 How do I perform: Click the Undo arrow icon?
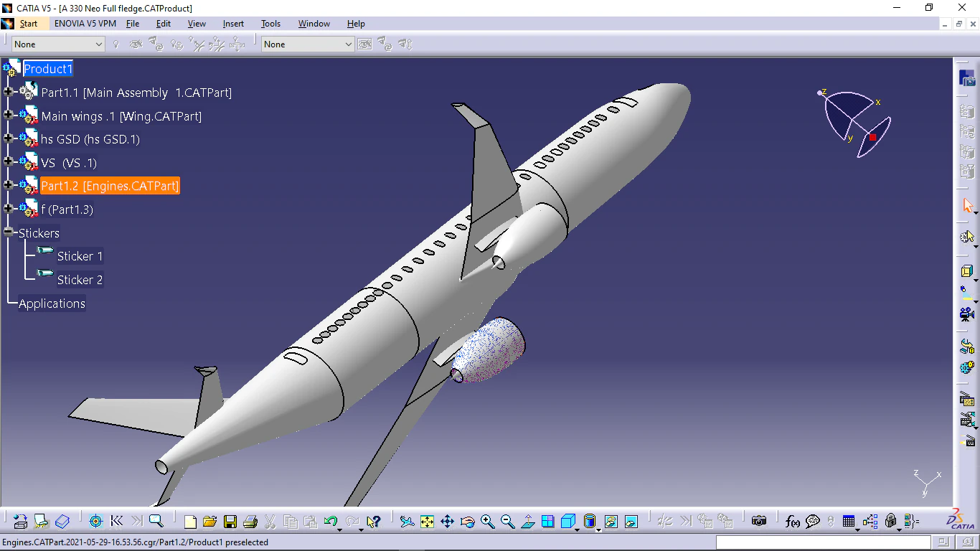pyautogui.click(x=330, y=522)
